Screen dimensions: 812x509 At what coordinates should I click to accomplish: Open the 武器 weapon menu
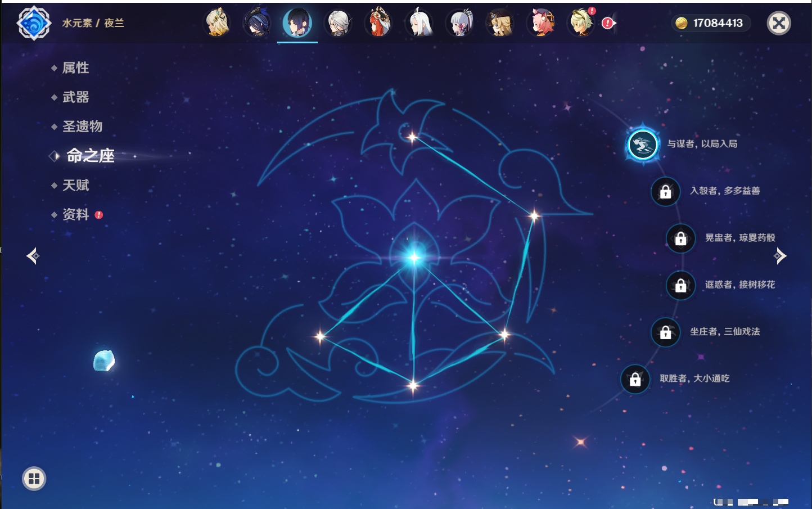(x=75, y=97)
